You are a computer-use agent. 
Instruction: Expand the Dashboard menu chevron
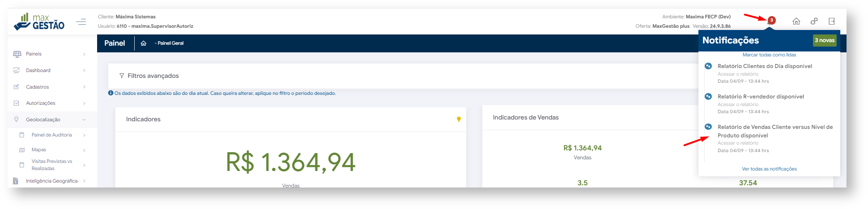[84, 70]
